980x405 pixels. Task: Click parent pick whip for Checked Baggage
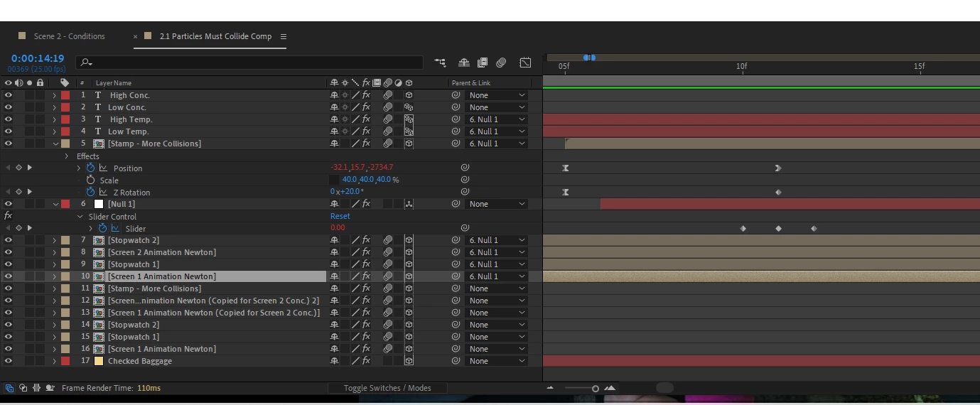click(456, 361)
